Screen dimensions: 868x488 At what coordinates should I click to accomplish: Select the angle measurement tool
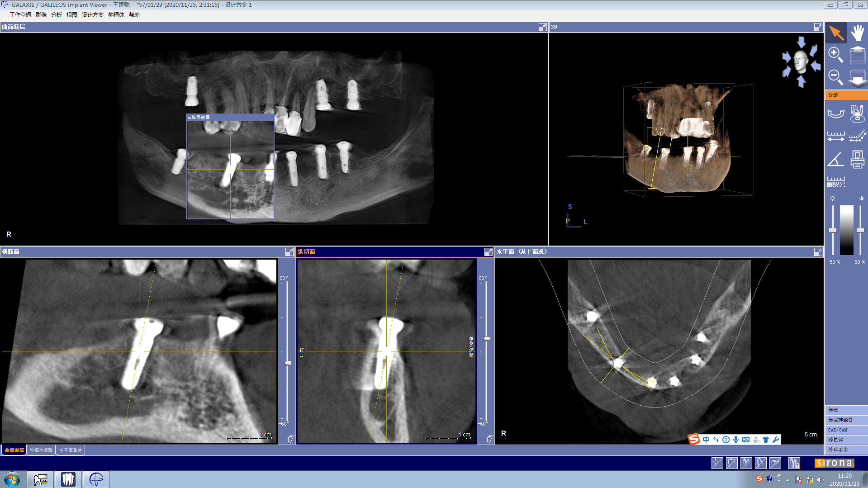(x=835, y=160)
